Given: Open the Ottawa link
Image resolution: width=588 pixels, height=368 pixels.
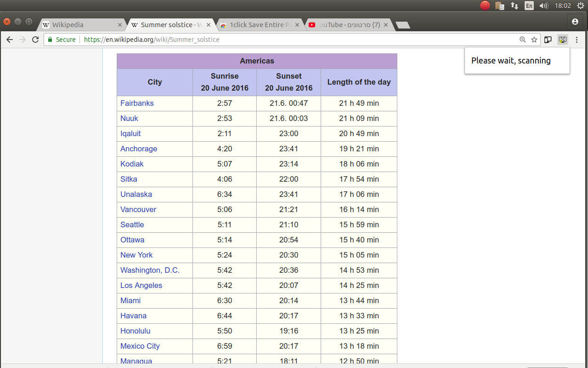Looking at the screenshot, I should pyautogui.click(x=132, y=240).
